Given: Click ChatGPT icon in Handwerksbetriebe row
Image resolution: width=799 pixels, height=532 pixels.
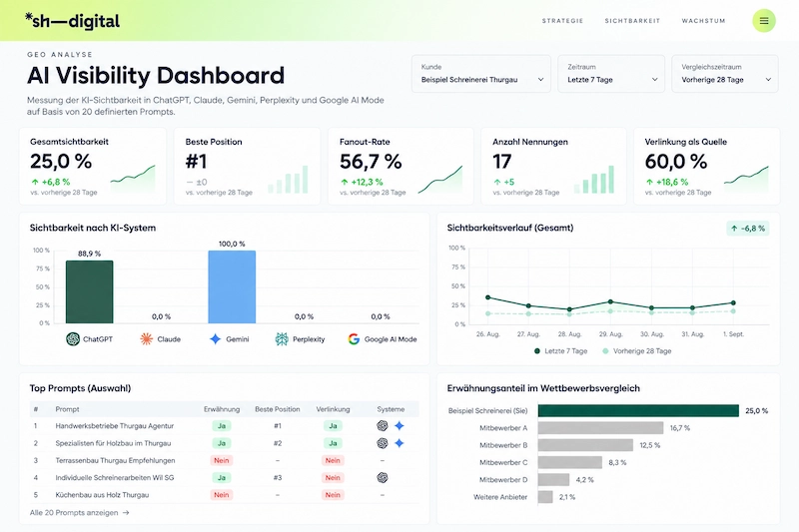Looking at the screenshot, I should [383, 426].
